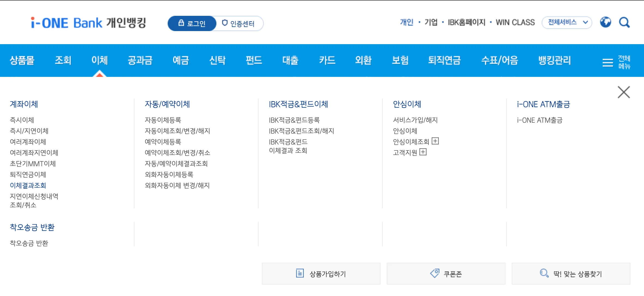
Task: Click the search magnifier icon in header
Action: pyautogui.click(x=624, y=22)
